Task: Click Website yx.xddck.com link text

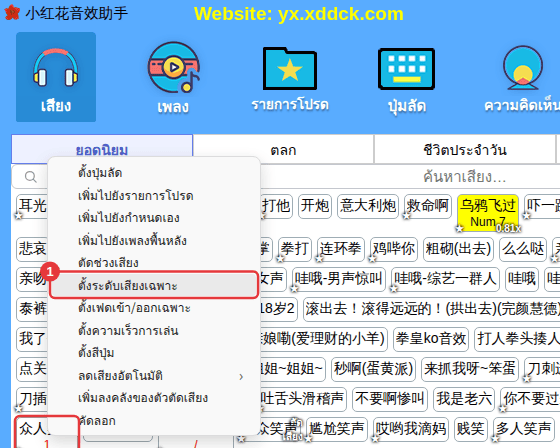Action: (299, 14)
